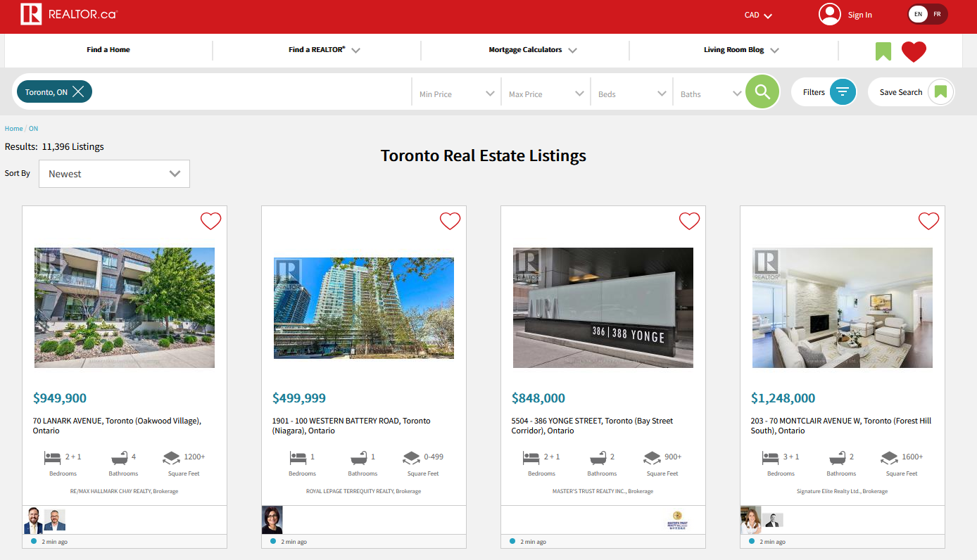
Task: Click MASTER'S TRUST REALTY INC. brokerage text
Action: [603, 491]
